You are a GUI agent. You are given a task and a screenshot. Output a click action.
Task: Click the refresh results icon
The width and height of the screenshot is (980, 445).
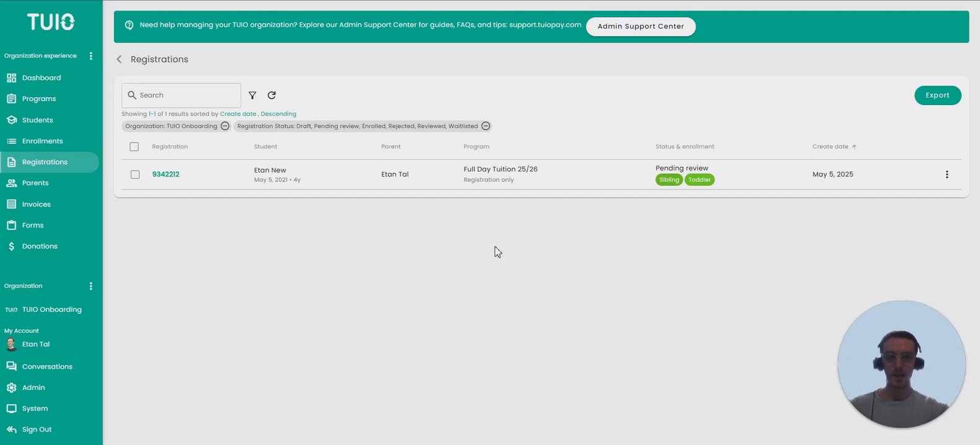point(272,95)
